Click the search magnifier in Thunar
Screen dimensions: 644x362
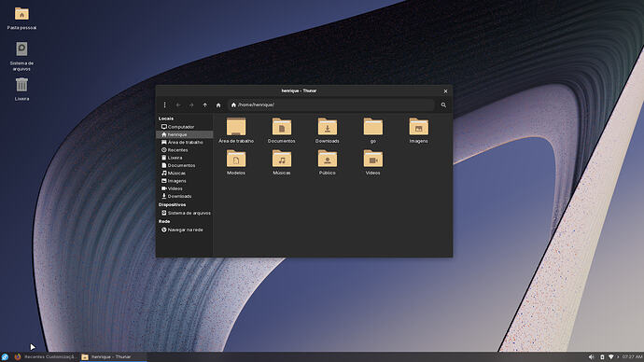click(443, 105)
